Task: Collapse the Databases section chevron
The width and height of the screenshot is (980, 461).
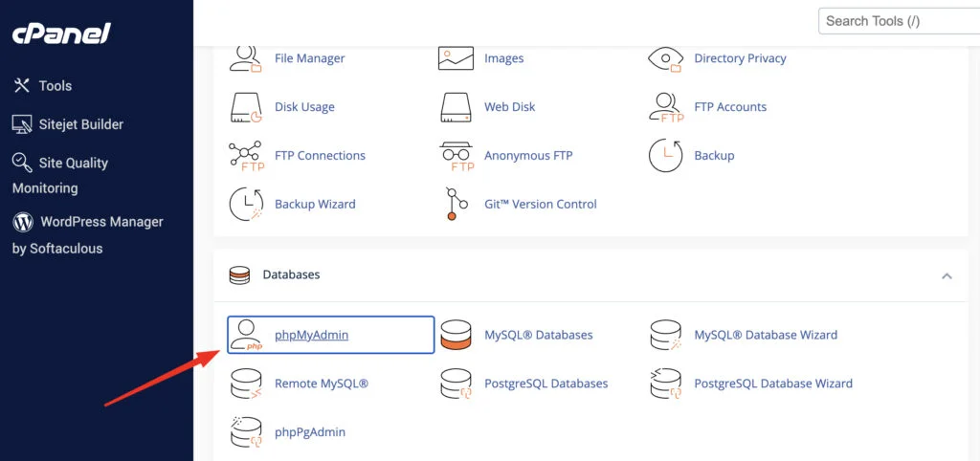Action: tap(947, 275)
